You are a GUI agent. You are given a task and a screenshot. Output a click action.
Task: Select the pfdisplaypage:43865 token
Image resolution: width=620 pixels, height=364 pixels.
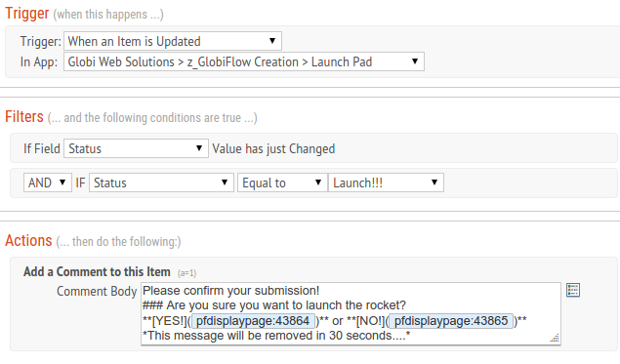click(451, 321)
